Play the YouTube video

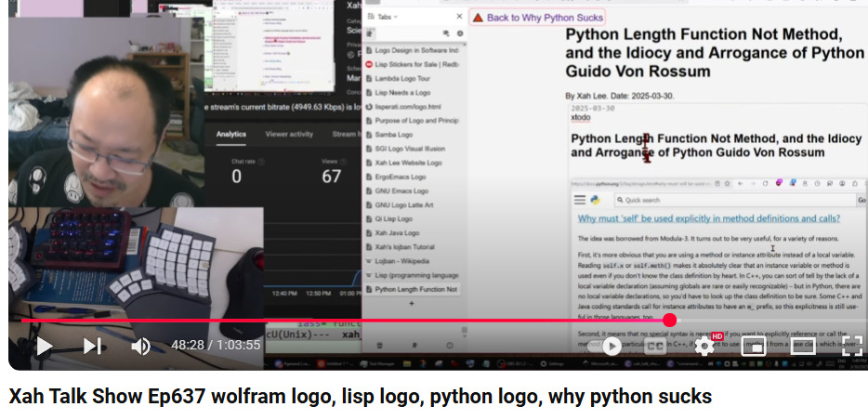[x=44, y=346]
